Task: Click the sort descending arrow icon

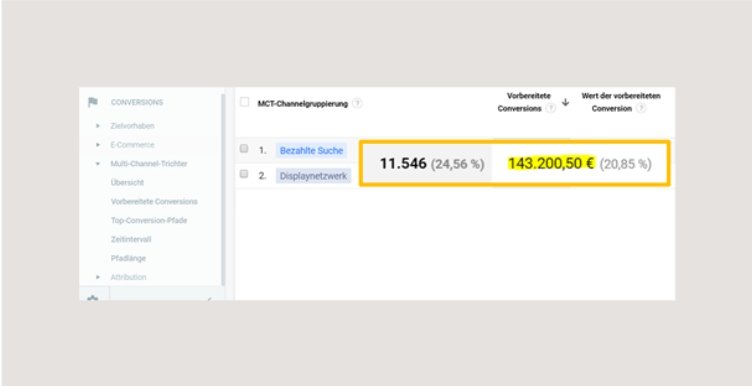Action: tap(565, 102)
